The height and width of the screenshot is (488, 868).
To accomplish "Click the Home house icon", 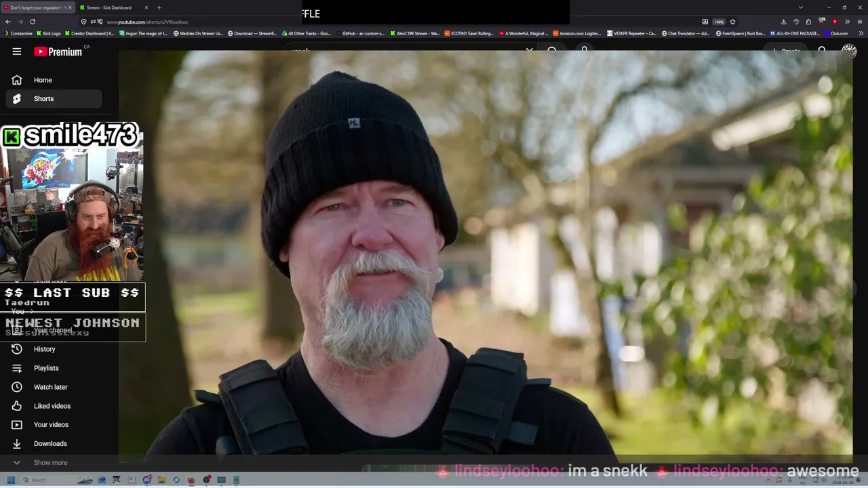I will 17,80.
